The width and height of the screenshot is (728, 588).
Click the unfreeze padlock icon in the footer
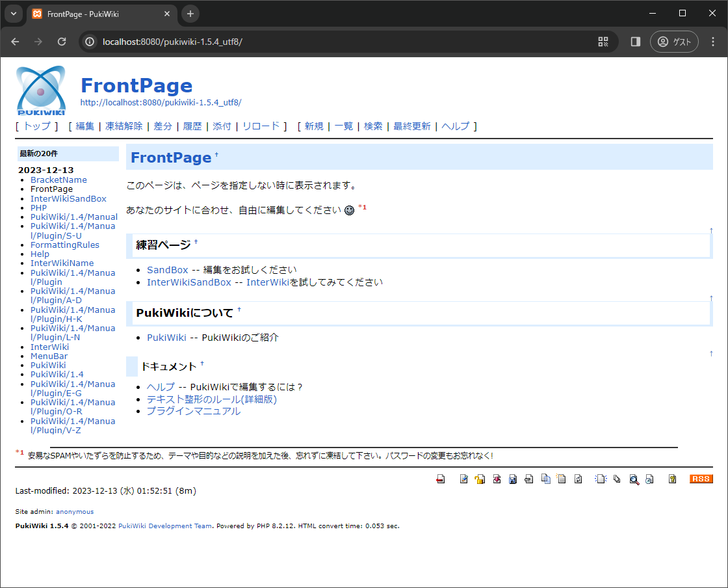point(480,479)
